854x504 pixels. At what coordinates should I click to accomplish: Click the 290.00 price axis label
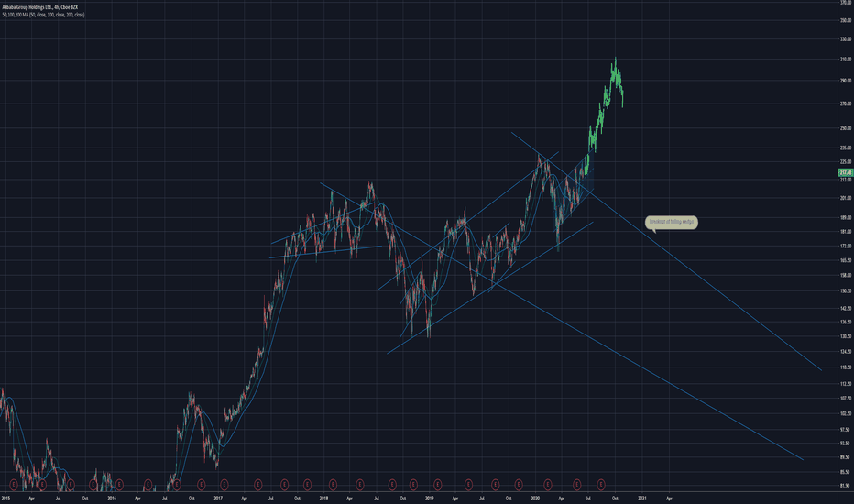[x=846, y=81]
